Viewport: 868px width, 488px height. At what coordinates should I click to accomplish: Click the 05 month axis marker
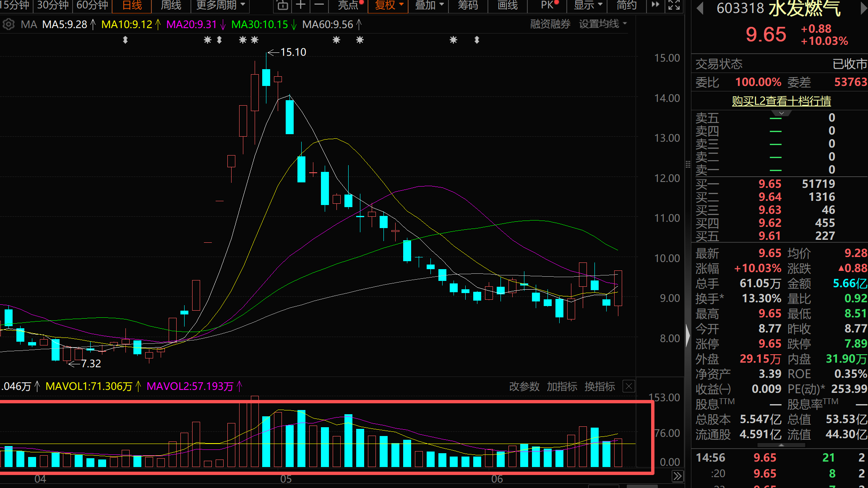(286, 479)
